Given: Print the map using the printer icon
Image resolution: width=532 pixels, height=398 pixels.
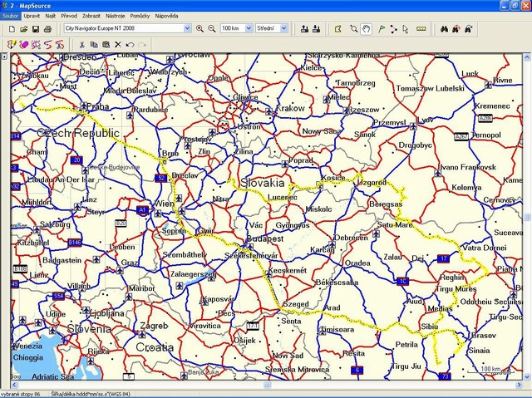Looking at the screenshot, I should click(x=47, y=29).
